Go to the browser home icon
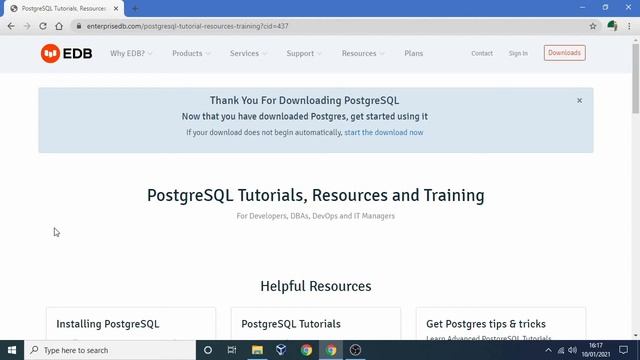Screen dimensions: 640x360 (x=59, y=26)
